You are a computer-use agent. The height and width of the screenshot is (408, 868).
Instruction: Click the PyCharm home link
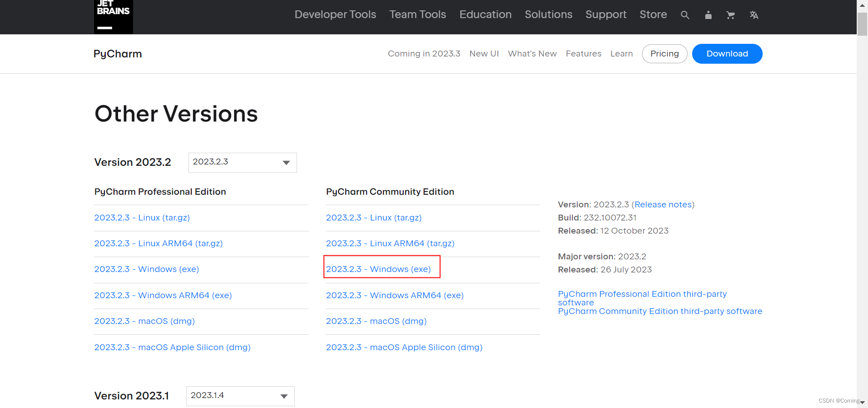(x=117, y=54)
